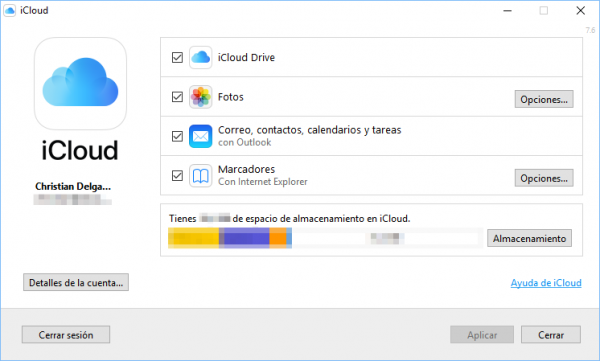
Task: Click the 'con Outlook' subtitle text
Action: coord(245,142)
